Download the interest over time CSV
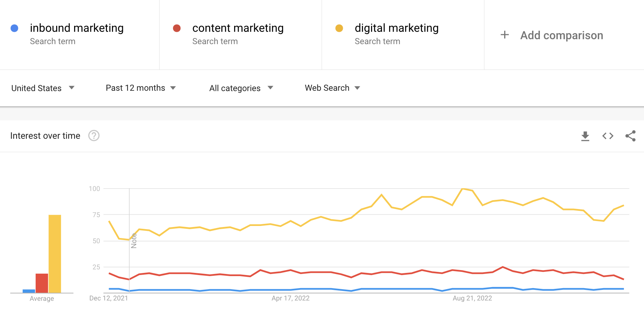 (585, 136)
